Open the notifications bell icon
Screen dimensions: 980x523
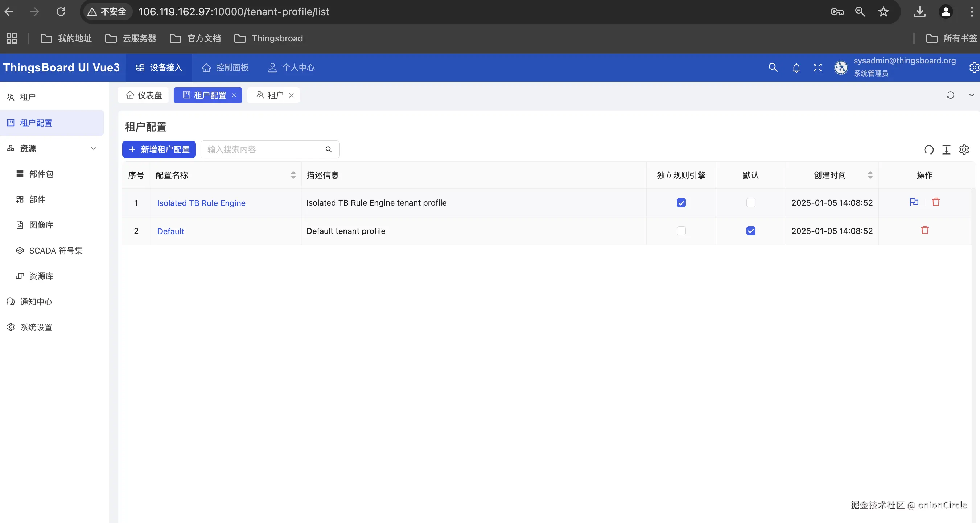click(796, 68)
